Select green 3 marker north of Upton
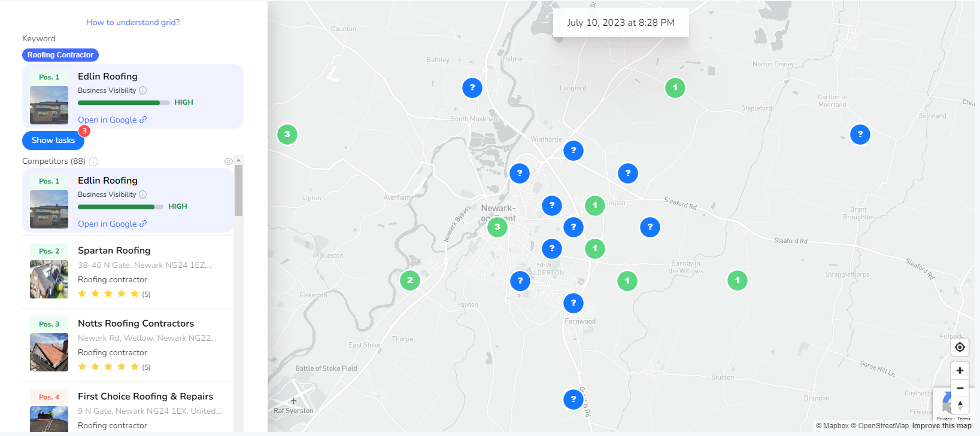This screenshot has height=436, width=980. click(287, 135)
